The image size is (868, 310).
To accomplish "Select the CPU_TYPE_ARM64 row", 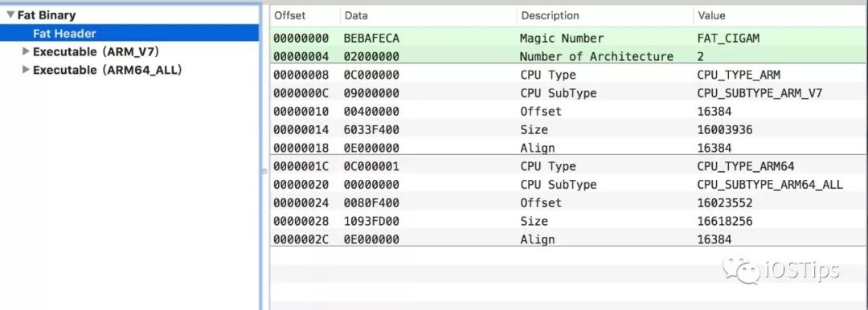I will [x=568, y=166].
